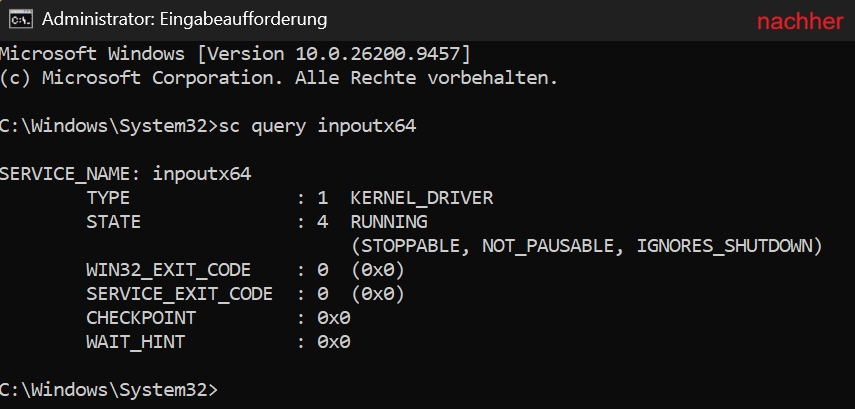This screenshot has height=409, width=855.
Task: Click the KERNEL_DRIVER value
Action: (x=422, y=197)
